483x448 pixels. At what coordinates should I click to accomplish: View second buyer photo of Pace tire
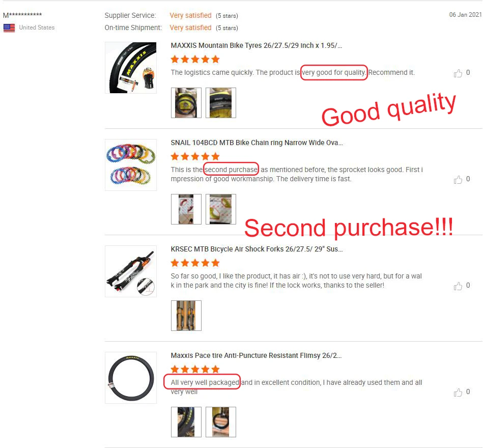(x=220, y=422)
